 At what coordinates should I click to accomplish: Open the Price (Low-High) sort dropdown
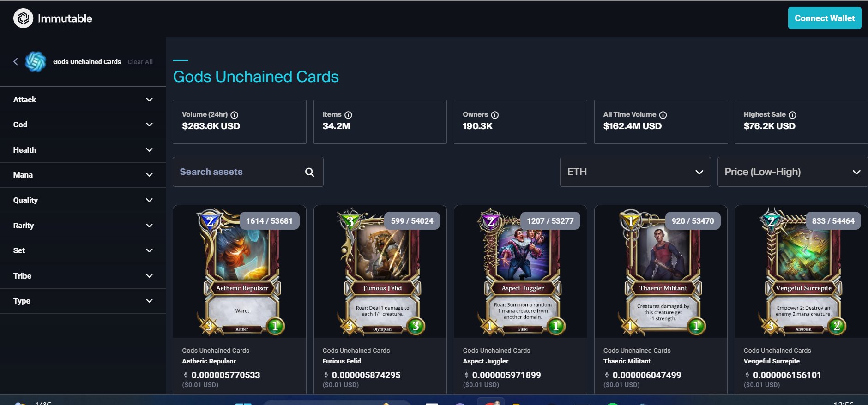coord(792,172)
